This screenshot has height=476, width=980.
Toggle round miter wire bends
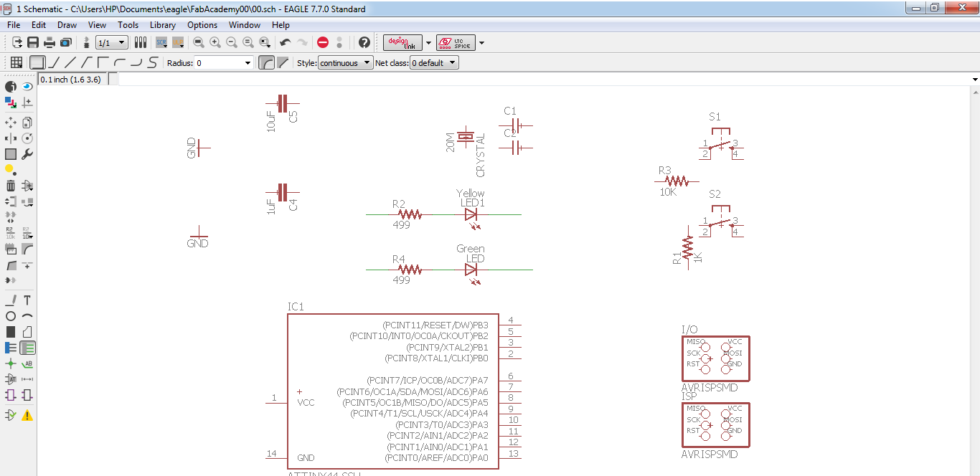[266, 62]
